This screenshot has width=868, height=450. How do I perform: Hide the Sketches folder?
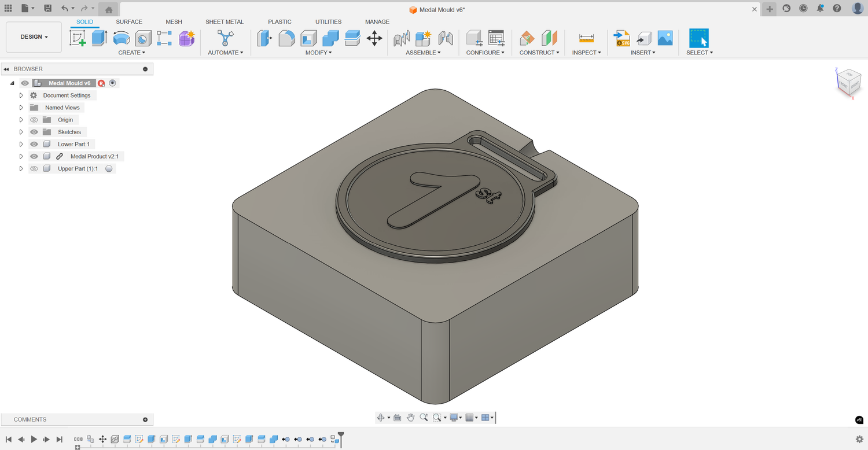pyautogui.click(x=34, y=132)
